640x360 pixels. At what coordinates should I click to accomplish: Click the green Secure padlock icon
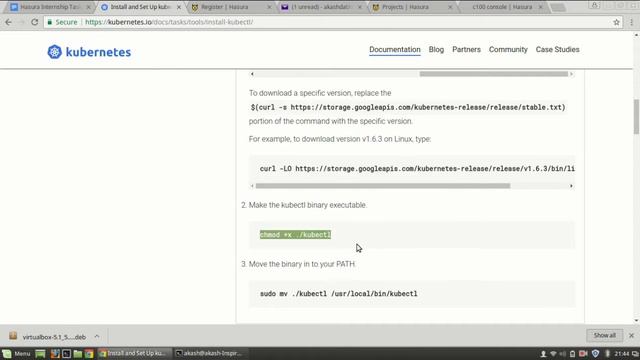50,22
